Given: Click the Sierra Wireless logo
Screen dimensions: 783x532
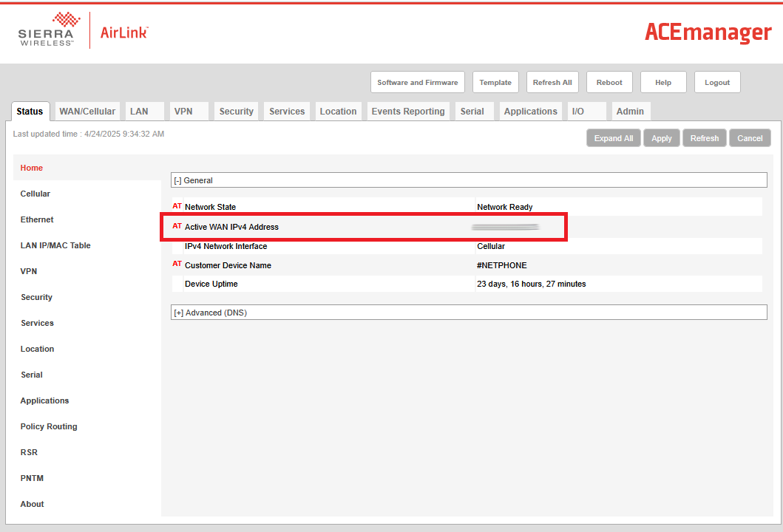Looking at the screenshot, I should [49, 30].
